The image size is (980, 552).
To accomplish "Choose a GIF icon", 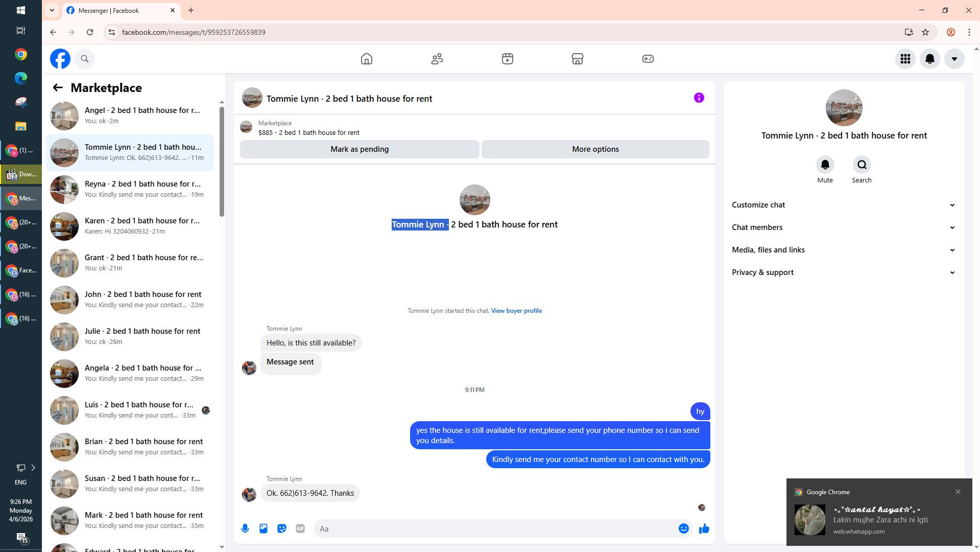I will (x=300, y=529).
